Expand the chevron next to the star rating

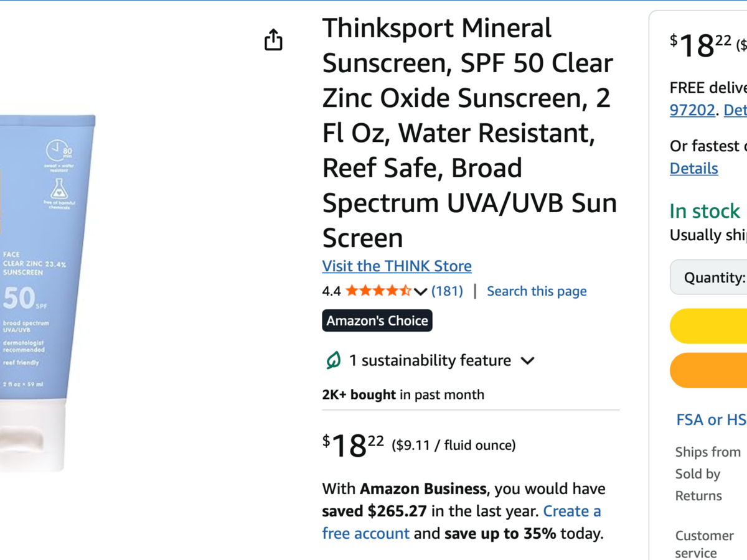[x=420, y=291]
